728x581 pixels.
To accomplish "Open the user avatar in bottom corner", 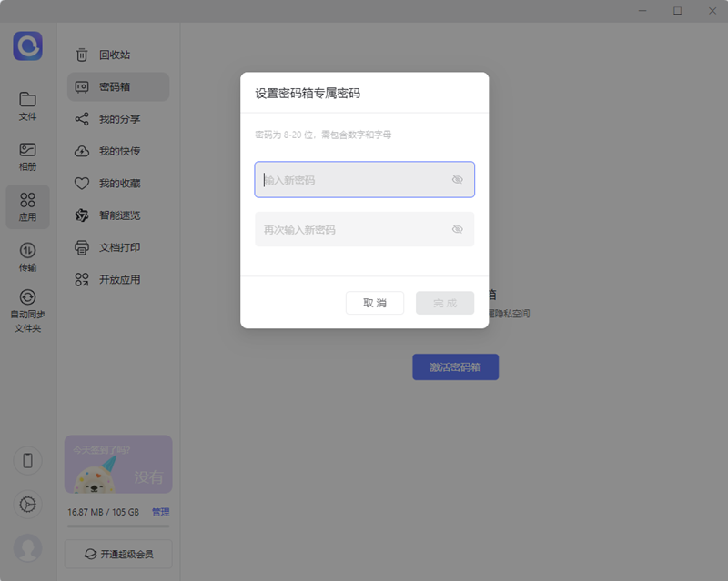I will [x=27, y=548].
